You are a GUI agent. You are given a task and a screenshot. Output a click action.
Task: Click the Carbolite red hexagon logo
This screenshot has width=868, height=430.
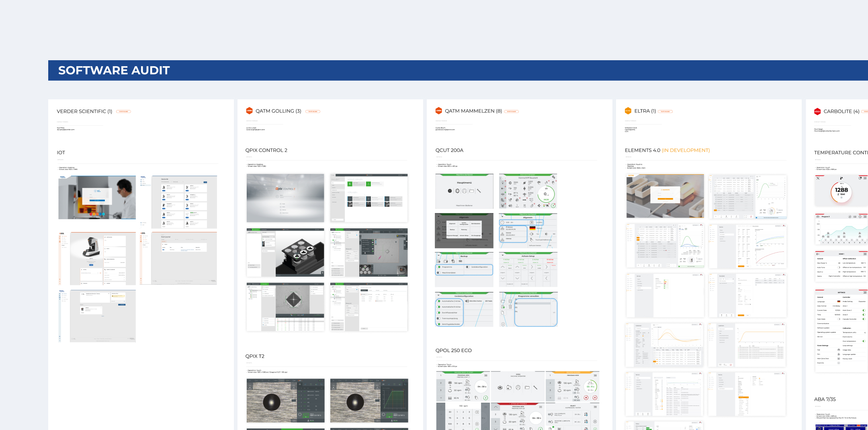click(x=817, y=112)
